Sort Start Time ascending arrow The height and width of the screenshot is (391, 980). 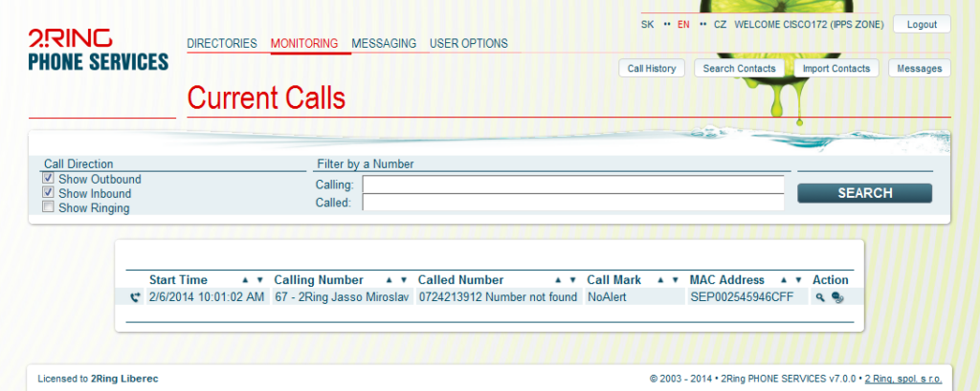245,280
